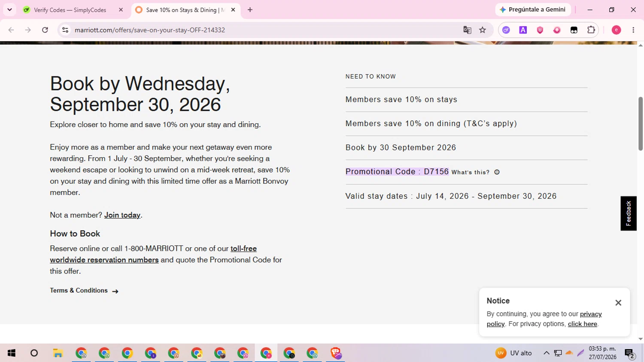Click the info icon beside 'What's this?'
The height and width of the screenshot is (362, 644).
pyautogui.click(x=497, y=172)
